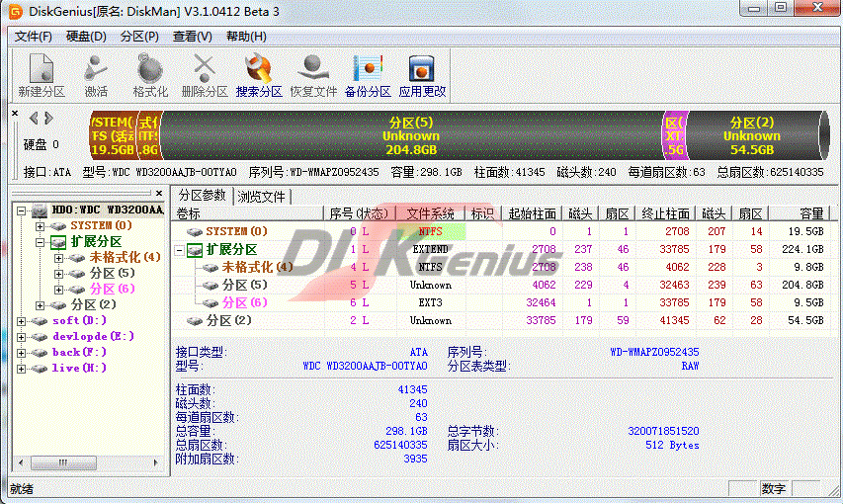Close the left tree panel
Screen dimensions: 843x504
[x=159, y=193]
